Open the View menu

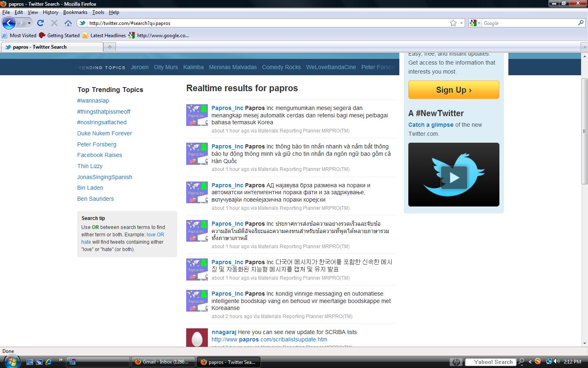[33, 12]
